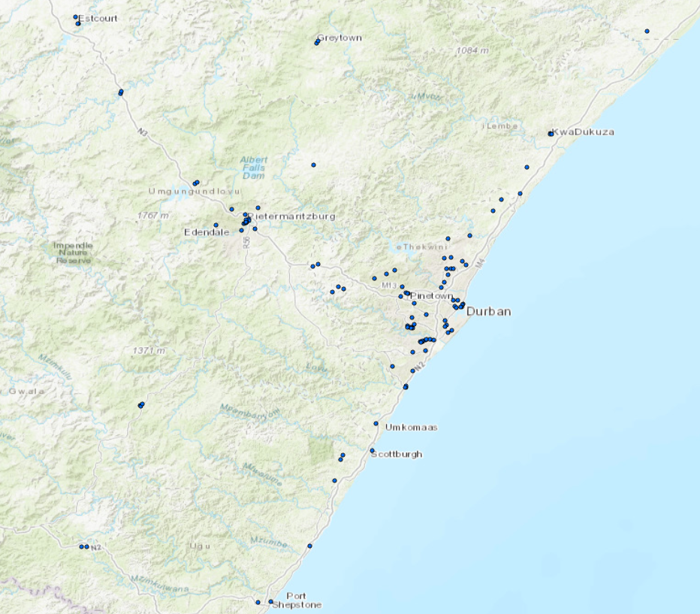700x614 pixels.
Task: Click the Durban city label
Action: [488, 311]
